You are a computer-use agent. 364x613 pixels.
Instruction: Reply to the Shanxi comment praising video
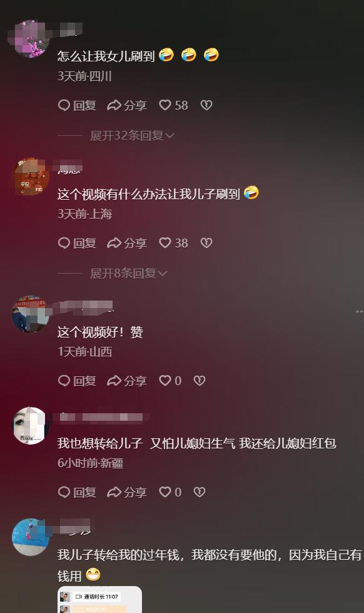click(x=77, y=381)
